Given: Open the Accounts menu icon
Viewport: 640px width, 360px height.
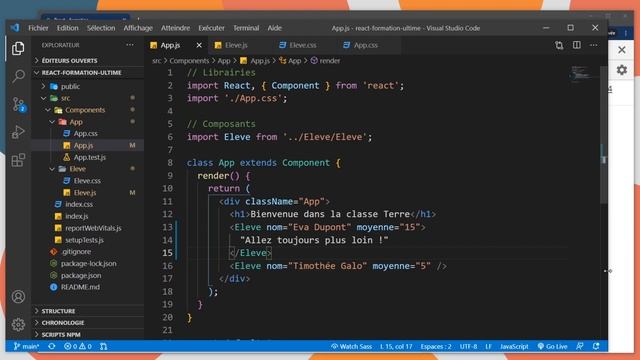Looking at the screenshot, I should (18, 297).
